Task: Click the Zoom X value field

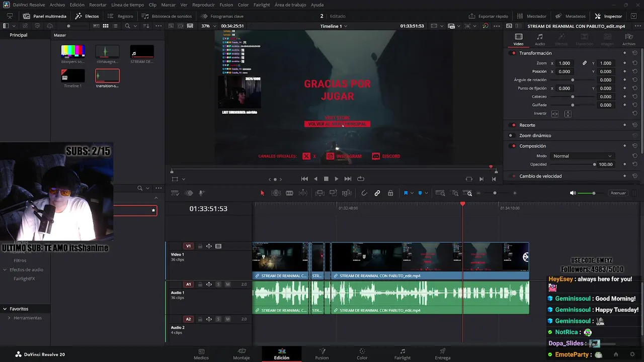Action: (565, 63)
